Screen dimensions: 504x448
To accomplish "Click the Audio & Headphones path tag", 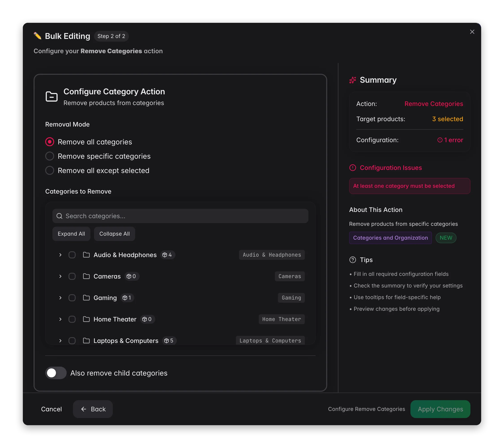I will (272, 255).
